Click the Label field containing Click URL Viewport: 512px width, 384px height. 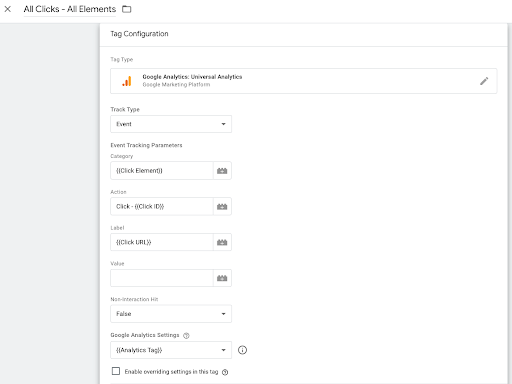tap(162, 242)
